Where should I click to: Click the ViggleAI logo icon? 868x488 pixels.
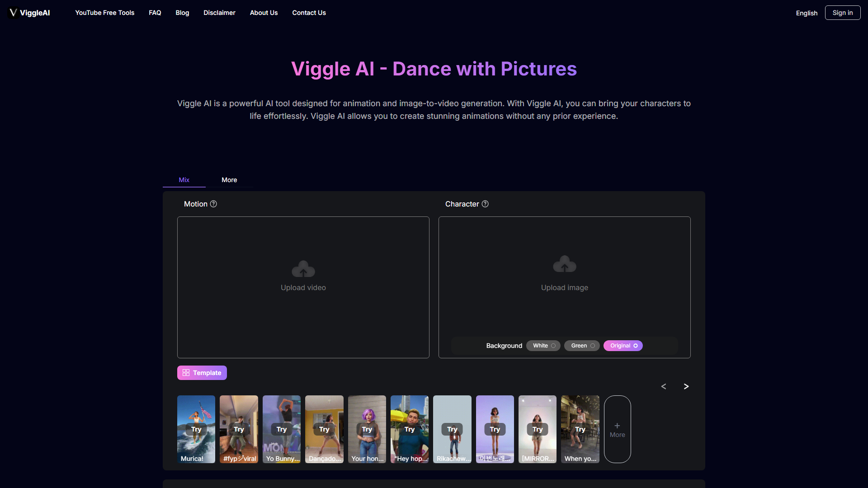coord(13,13)
